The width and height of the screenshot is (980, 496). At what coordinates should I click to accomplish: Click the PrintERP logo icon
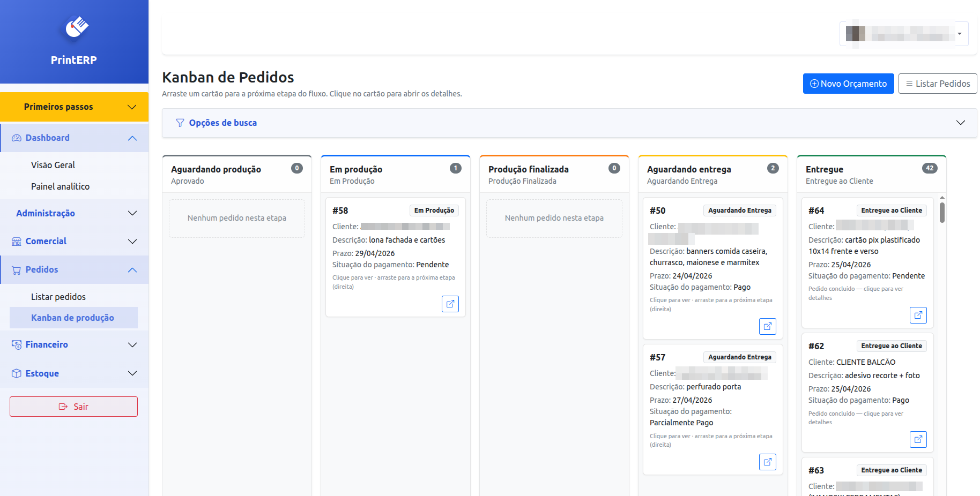click(76, 28)
